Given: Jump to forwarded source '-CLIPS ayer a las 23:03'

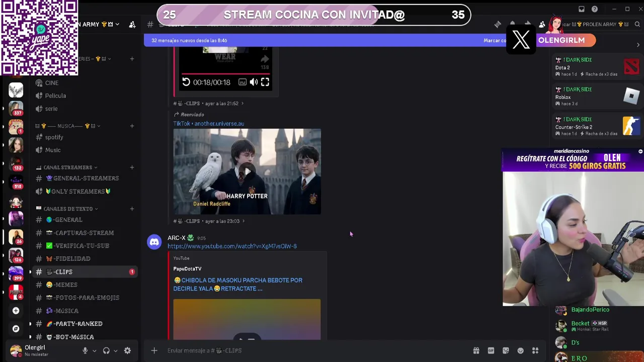Looking at the screenshot, I should pyautogui.click(x=209, y=221).
